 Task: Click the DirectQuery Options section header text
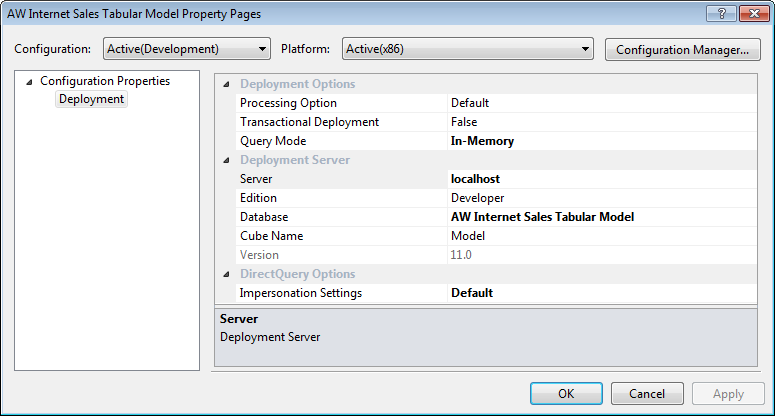pos(298,274)
